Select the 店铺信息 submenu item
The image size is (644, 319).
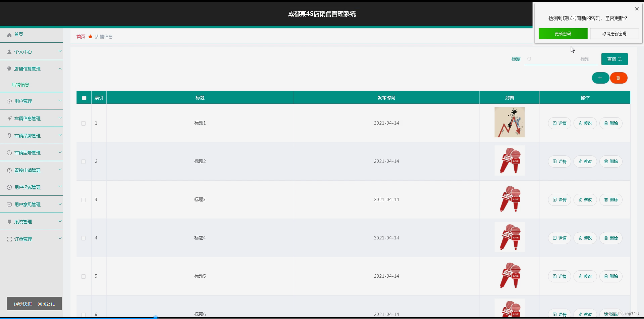(x=20, y=84)
